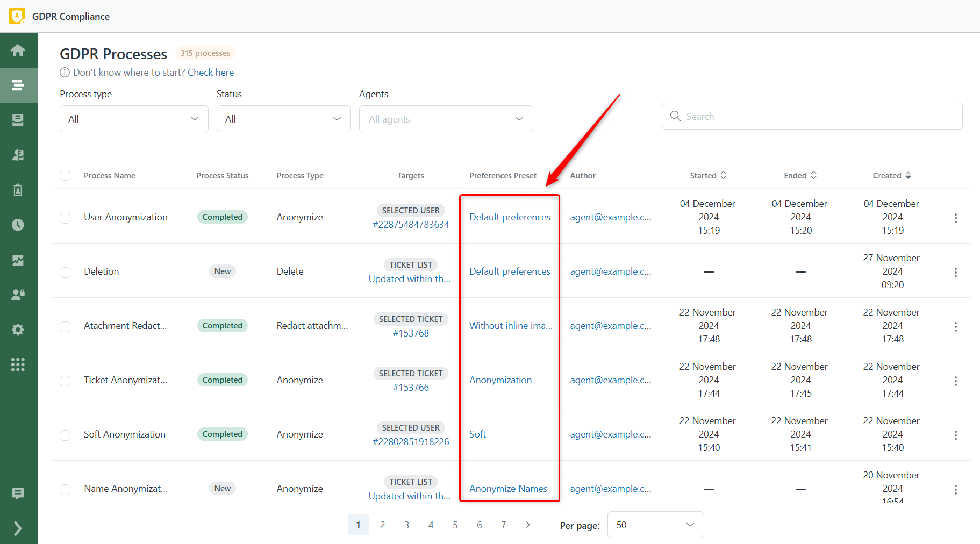Open the Process type dropdown
The width and height of the screenshot is (980, 544).
coord(134,119)
